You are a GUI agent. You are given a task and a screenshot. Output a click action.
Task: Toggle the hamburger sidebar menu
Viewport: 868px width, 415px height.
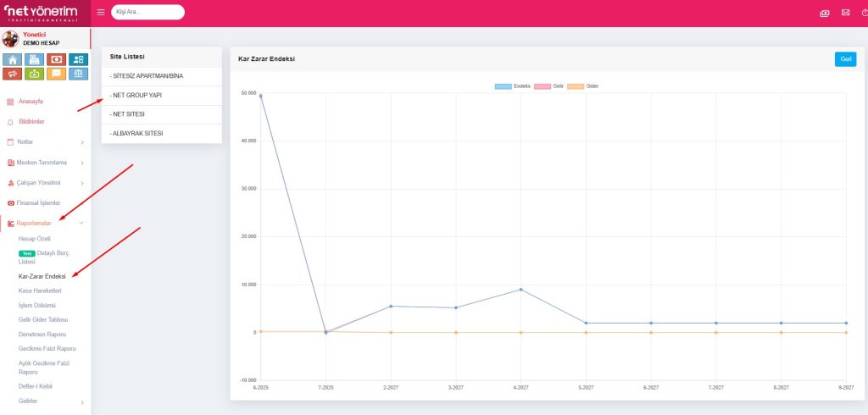(101, 13)
